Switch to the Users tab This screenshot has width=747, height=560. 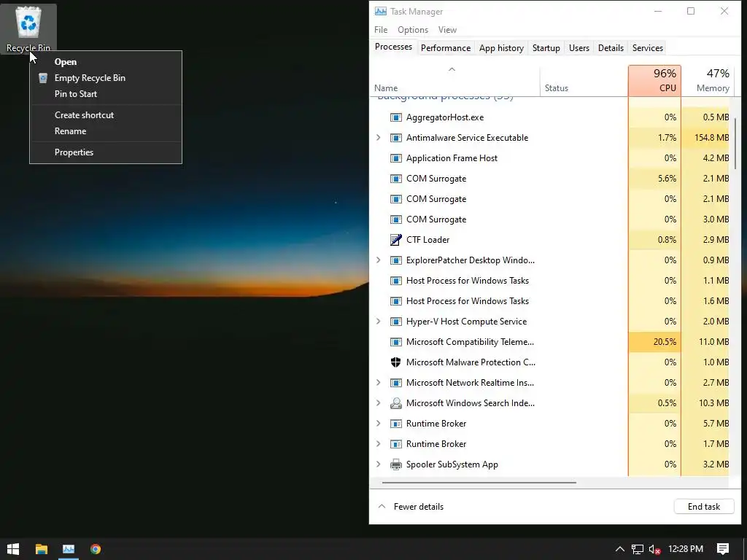pos(578,48)
